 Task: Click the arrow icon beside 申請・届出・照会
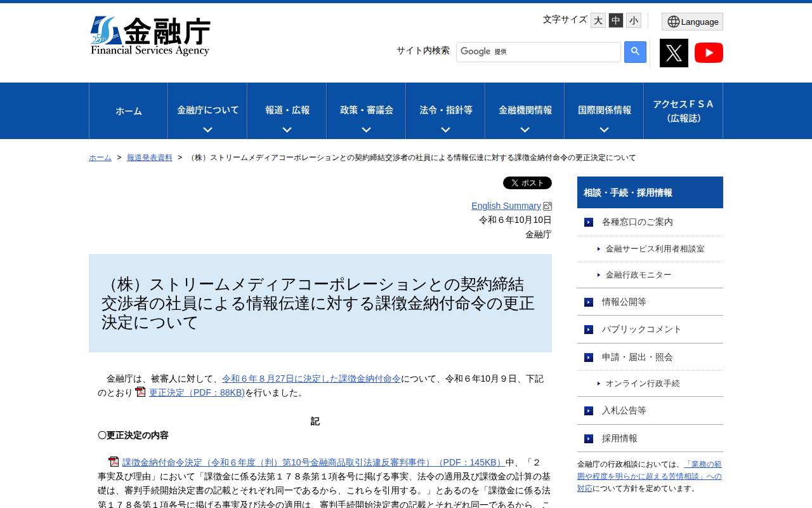[589, 358]
